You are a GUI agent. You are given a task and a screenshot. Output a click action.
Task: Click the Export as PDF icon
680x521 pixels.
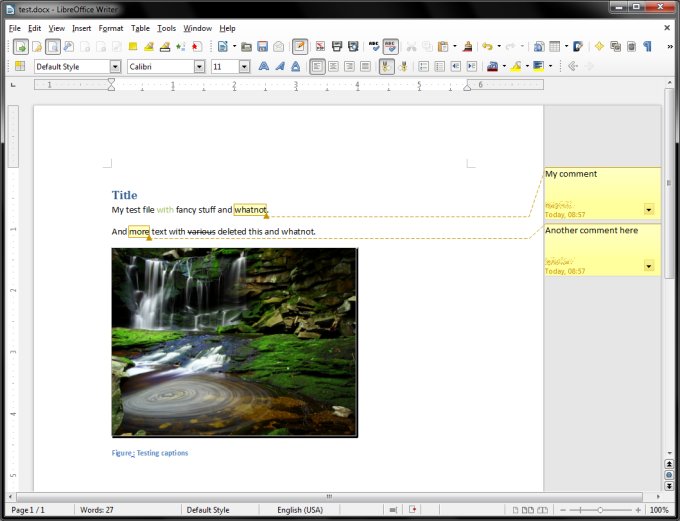[x=320, y=46]
